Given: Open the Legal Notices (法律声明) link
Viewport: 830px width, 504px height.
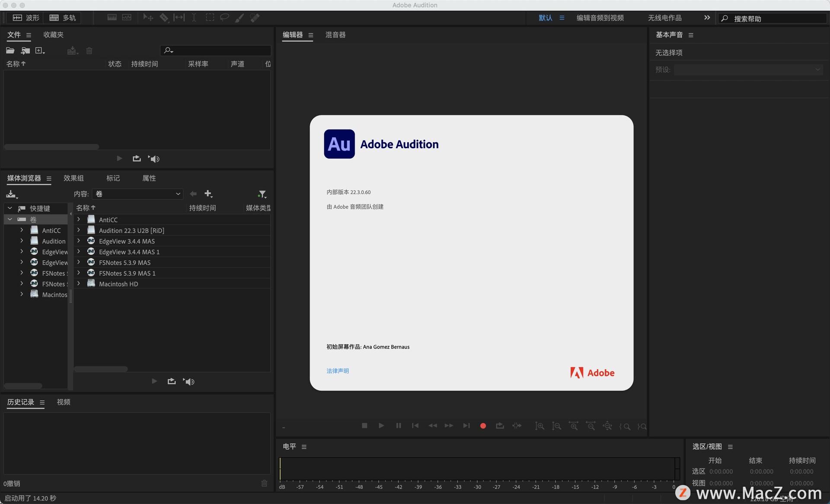Looking at the screenshot, I should click(x=338, y=371).
